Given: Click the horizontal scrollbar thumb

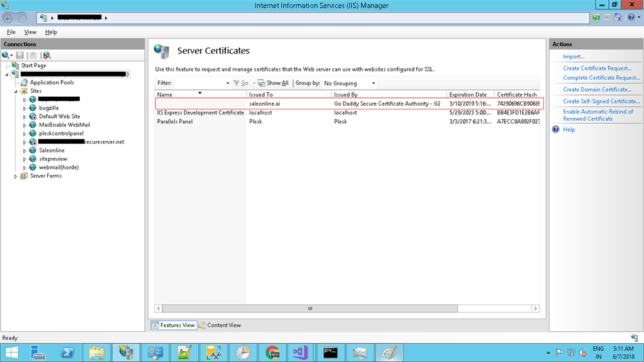Looking at the screenshot, I should pyautogui.click(x=310, y=308).
